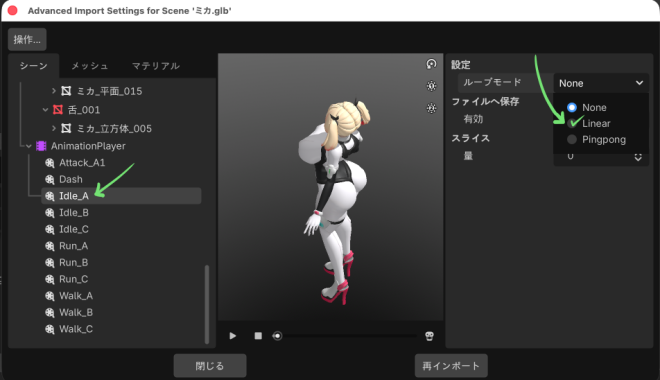Viewport: 660px width, 380px height.
Task: Click the animation icon beside Walk_B
Action: (x=50, y=313)
